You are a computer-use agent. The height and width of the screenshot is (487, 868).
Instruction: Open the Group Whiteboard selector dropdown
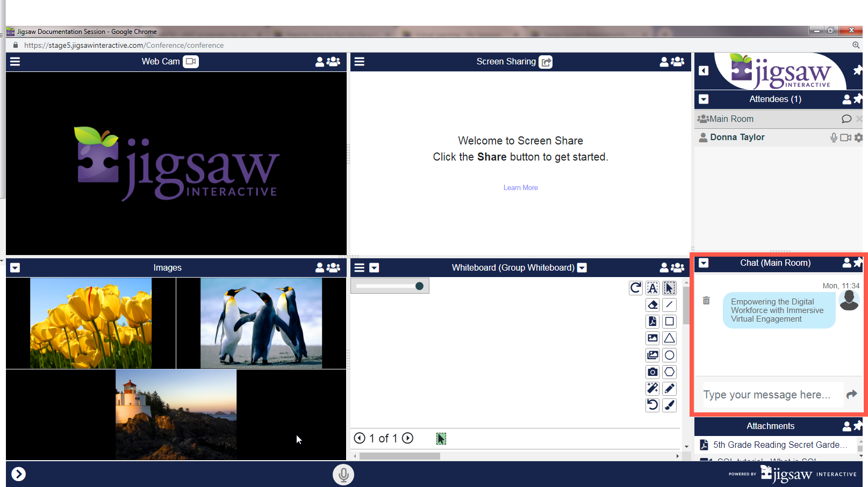[582, 268]
